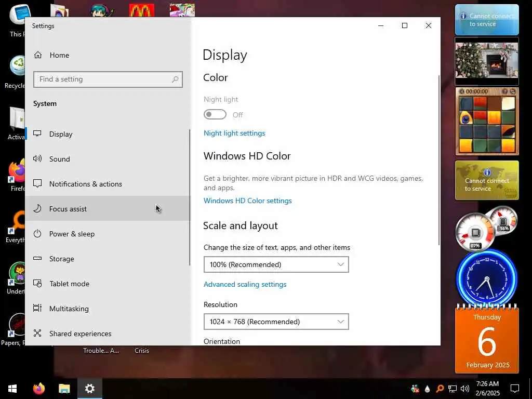
Task: Expand the 100% (Recommended) scaling dropdown
Action: 276,264
